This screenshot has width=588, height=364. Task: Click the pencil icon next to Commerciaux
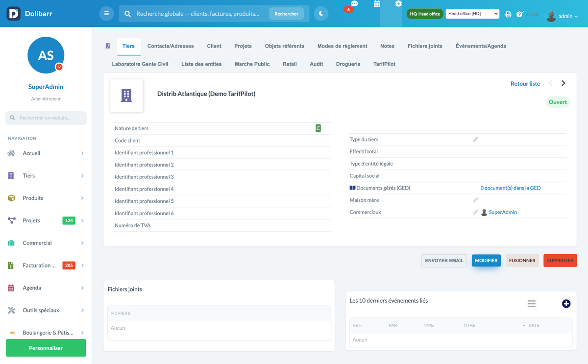[475, 212]
